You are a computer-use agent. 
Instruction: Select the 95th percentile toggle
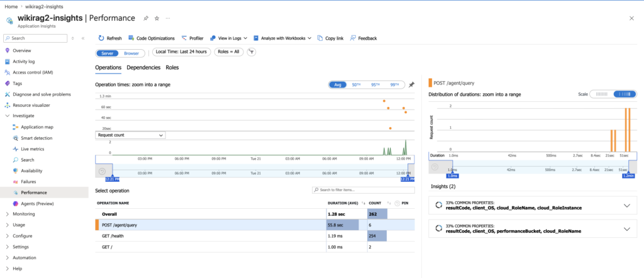(375, 84)
